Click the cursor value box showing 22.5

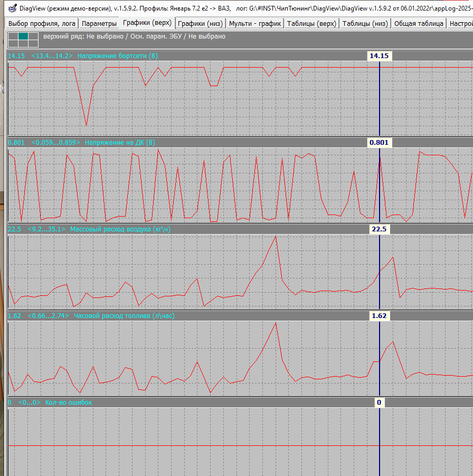[x=379, y=229]
